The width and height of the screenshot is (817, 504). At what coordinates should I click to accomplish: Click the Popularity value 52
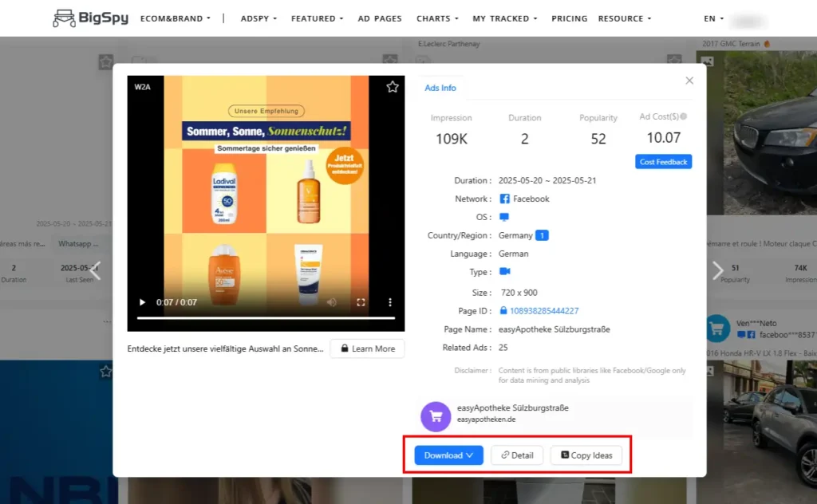pos(598,139)
